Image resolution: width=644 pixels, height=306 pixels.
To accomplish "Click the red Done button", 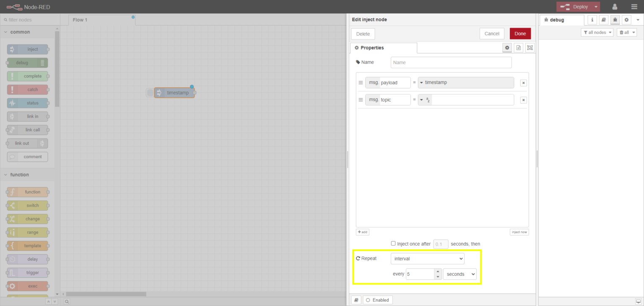I will coord(520,34).
